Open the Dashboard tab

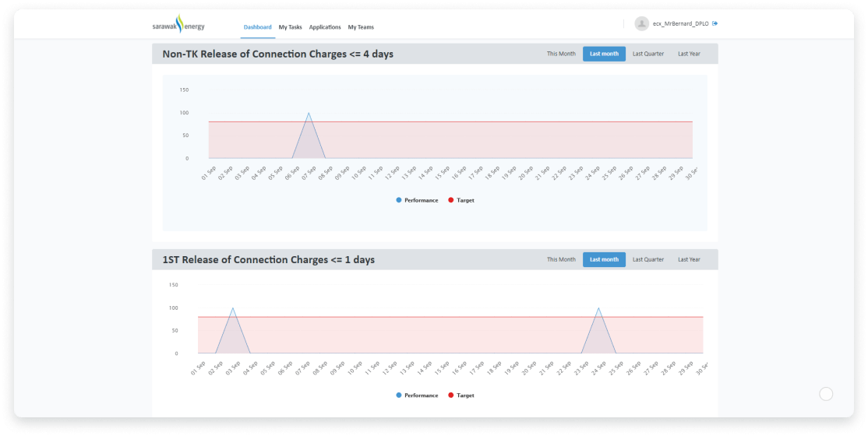tap(257, 27)
